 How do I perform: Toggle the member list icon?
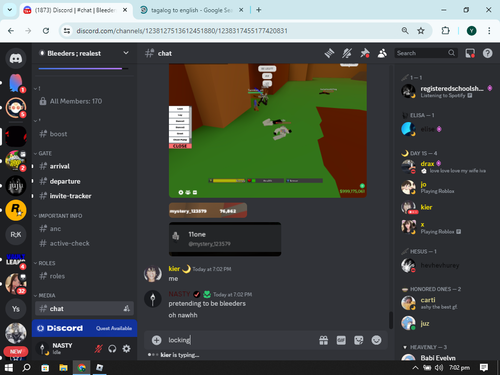click(382, 53)
